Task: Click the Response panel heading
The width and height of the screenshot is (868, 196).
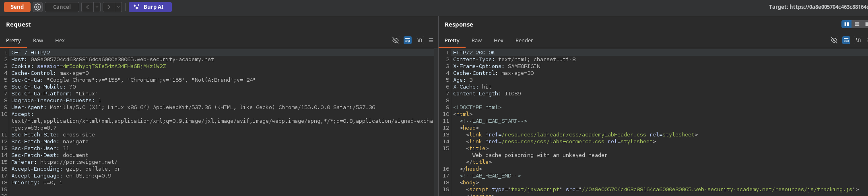Action: coord(459,25)
